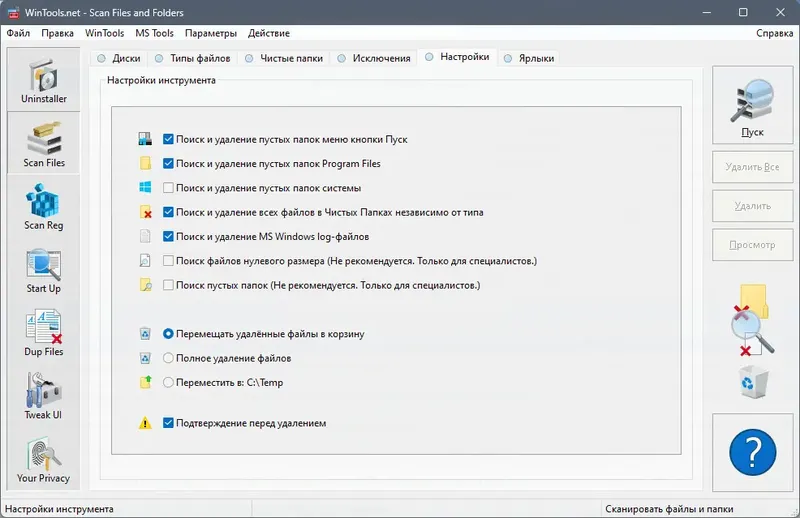Image resolution: width=800 pixels, height=518 pixels.
Task: Toggle Подтверждение перед удалением checkbox
Action: tap(168, 423)
